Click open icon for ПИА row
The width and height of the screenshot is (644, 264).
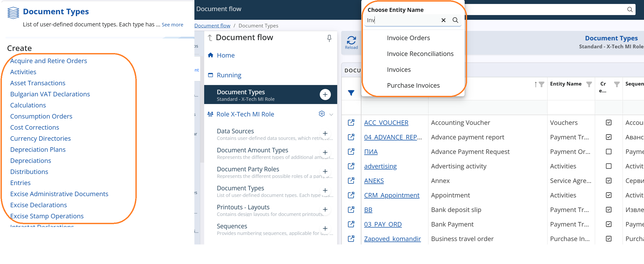point(351,152)
